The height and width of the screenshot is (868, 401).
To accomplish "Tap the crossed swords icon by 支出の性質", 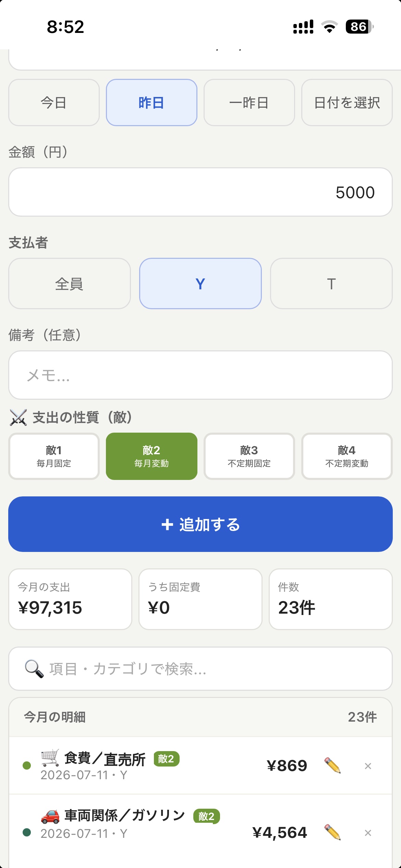I will click(x=18, y=418).
